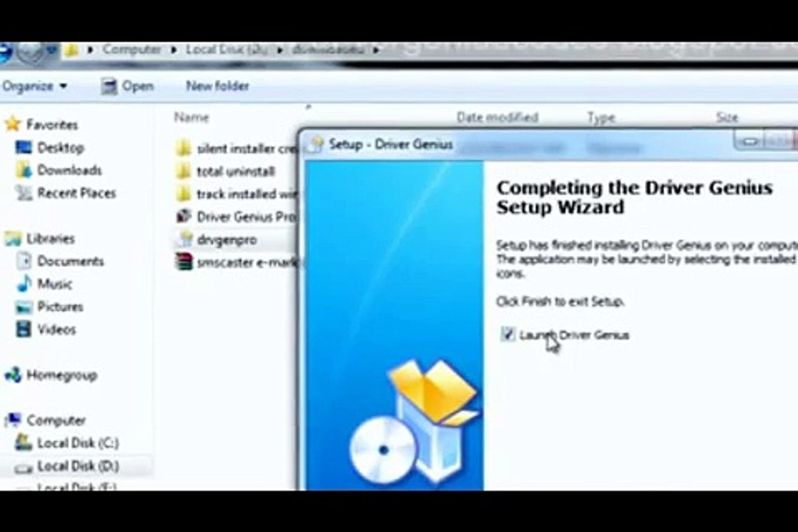Open the Favorites star icon
The width and height of the screenshot is (798, 532).
tap(13, 123)
